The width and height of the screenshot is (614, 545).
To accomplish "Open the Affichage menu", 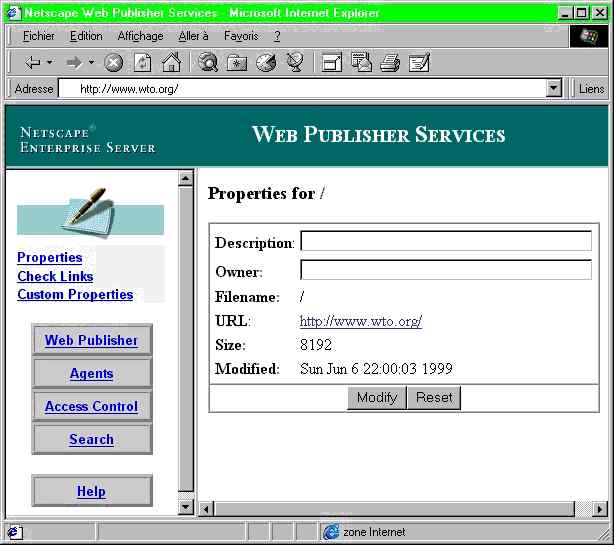I will (x=141, y=36).
